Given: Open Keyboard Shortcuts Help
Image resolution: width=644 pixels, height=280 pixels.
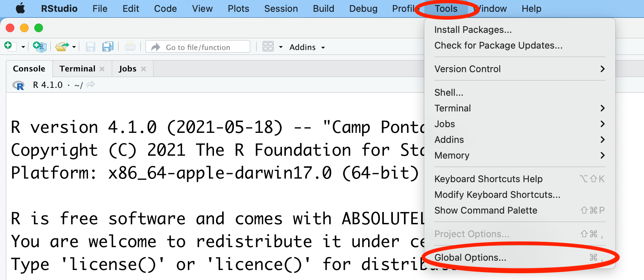Looking at the screenshot, I should 519,179.
